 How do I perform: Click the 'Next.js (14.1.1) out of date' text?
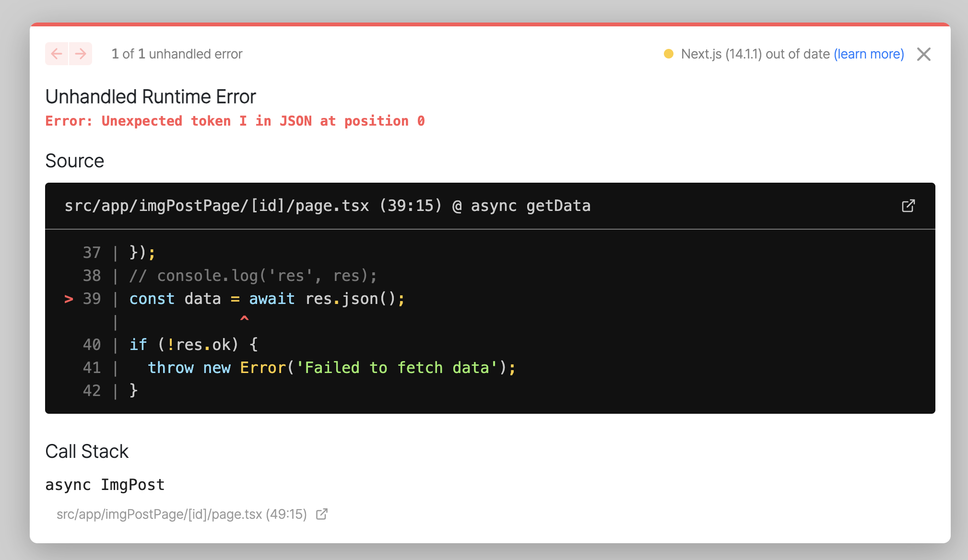click(755, 54)
